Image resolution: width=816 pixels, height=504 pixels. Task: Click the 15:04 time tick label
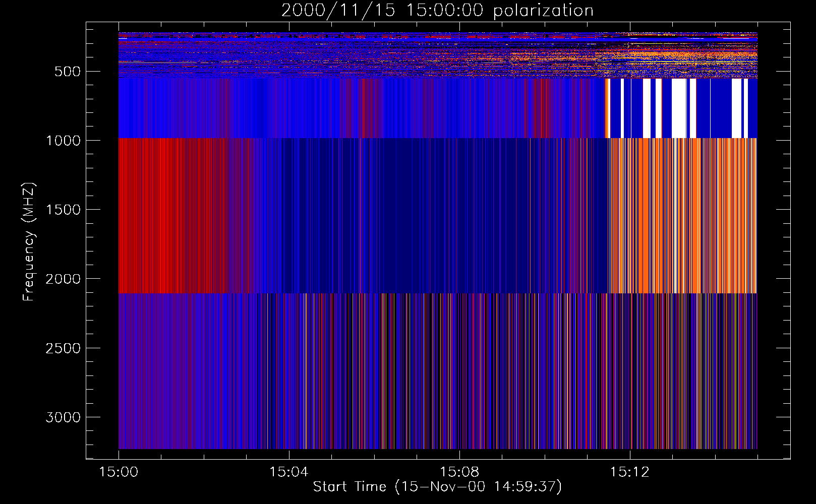point(288,472)
